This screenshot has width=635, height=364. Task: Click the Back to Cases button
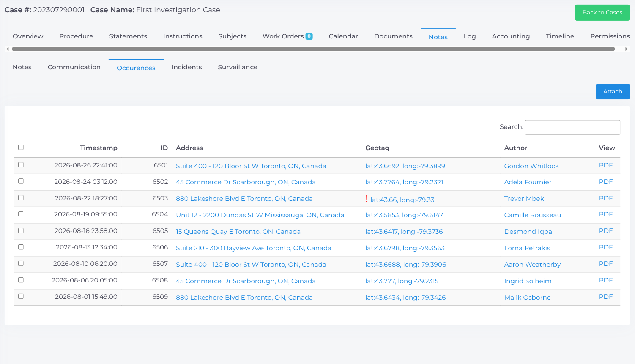(602, 13)
